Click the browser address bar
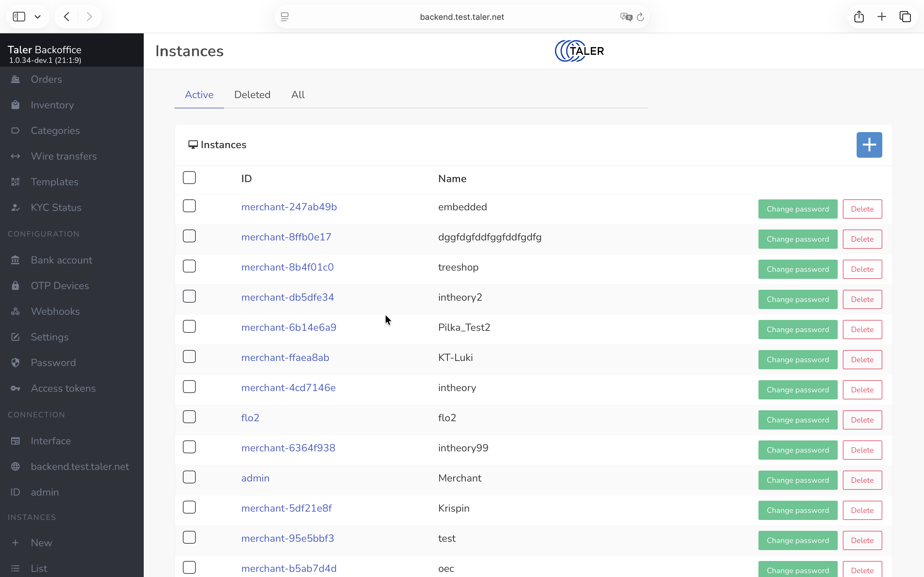 pyautogui.click(x=461, y=17)
